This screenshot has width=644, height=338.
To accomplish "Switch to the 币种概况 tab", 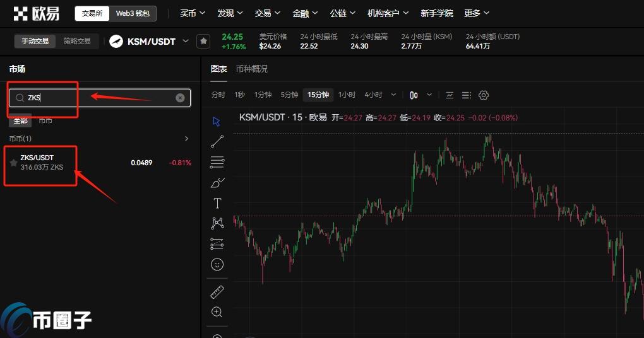I will click(x=251, y=69).
